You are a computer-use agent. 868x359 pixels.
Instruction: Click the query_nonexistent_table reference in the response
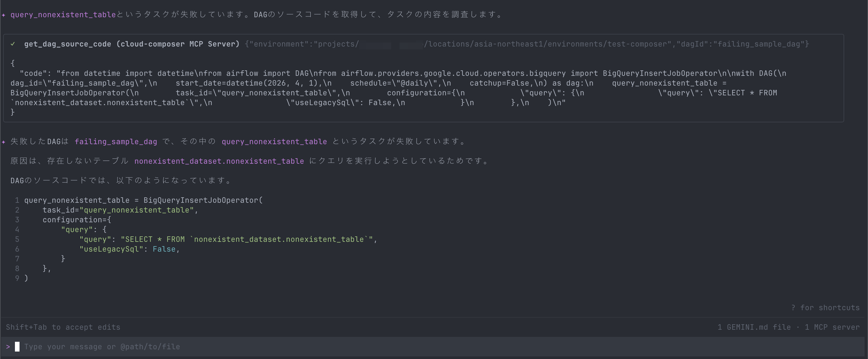274,142
